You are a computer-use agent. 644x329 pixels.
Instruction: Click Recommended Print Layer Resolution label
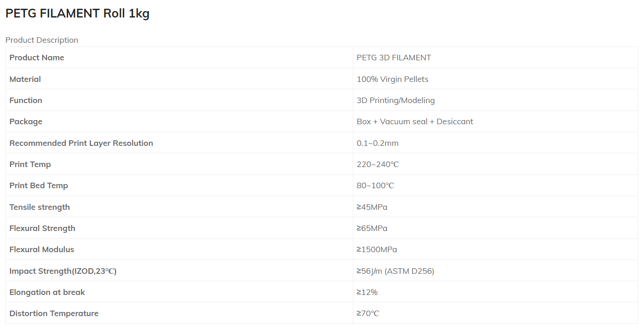pos(81,143)
